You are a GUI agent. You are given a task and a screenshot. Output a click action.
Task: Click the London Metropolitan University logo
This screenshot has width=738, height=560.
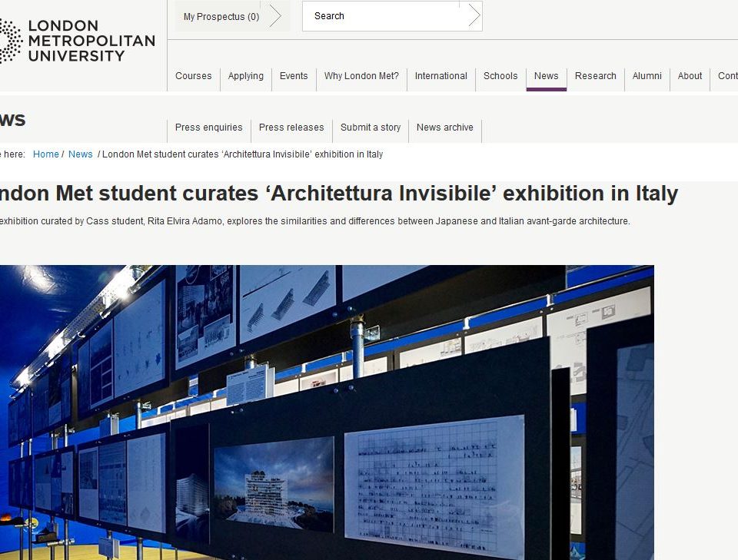click(77, 41)
